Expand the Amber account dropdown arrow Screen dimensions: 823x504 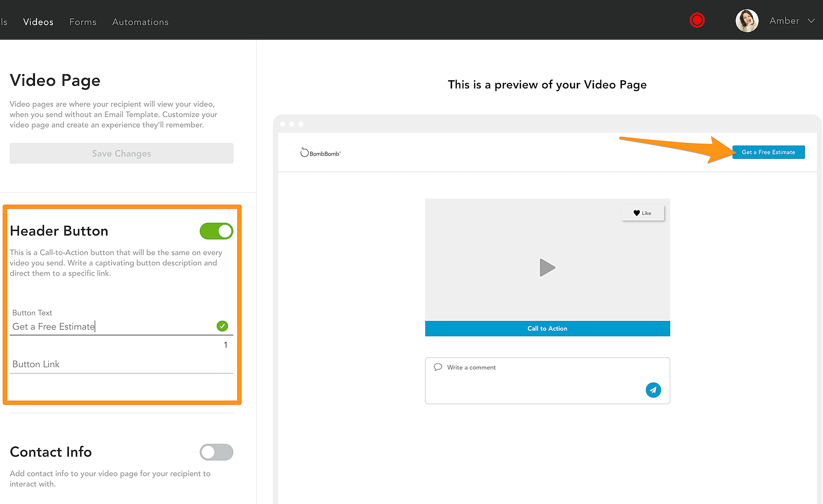(x=811, y=21)
